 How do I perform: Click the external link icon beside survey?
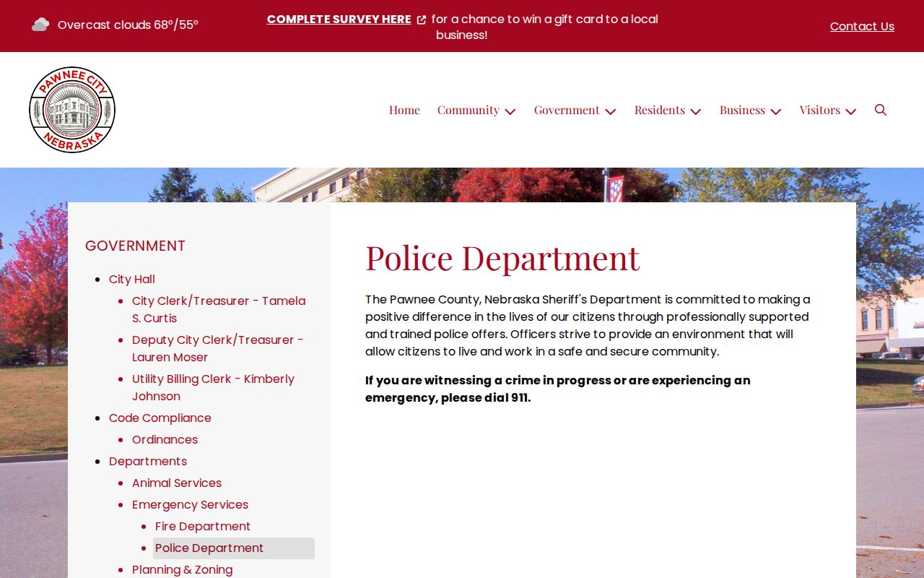422,20
